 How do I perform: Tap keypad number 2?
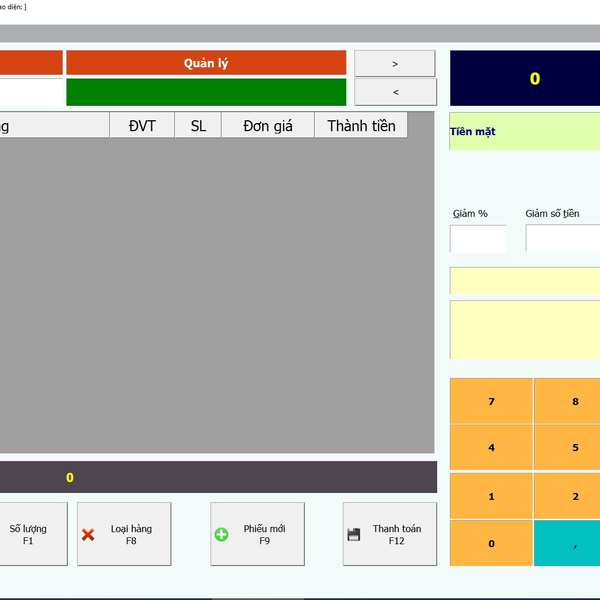click(567, 496)
